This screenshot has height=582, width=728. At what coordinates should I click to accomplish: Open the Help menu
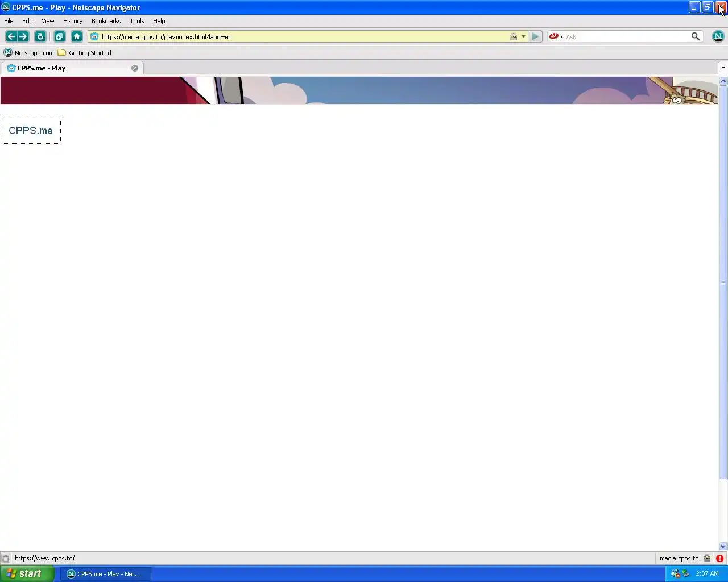pos(159,21)
